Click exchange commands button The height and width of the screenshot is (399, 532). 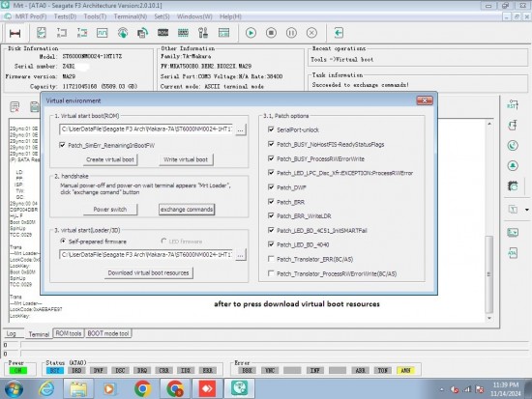tap(187, 210)
